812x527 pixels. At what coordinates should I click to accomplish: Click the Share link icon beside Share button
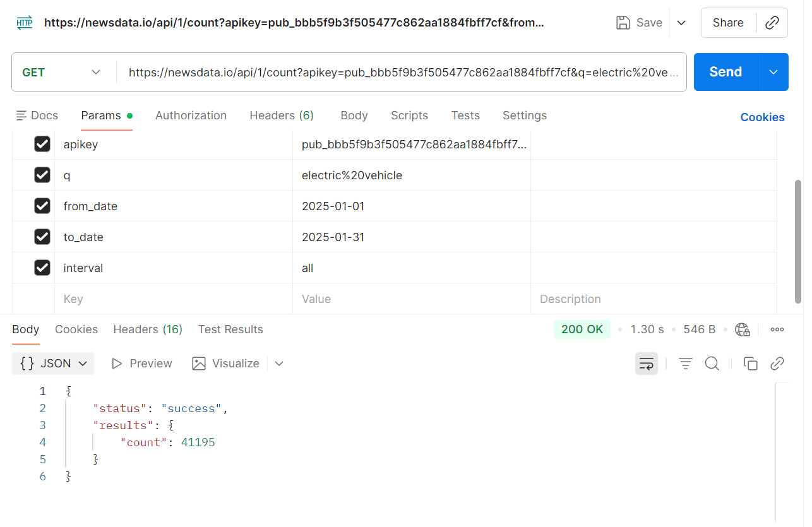pyautogui.click(x=772, y=22)
